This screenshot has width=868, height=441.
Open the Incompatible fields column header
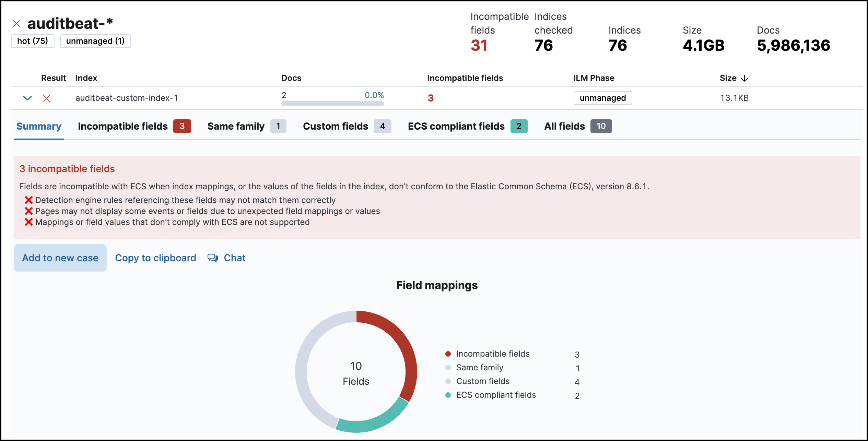point(465,78)
